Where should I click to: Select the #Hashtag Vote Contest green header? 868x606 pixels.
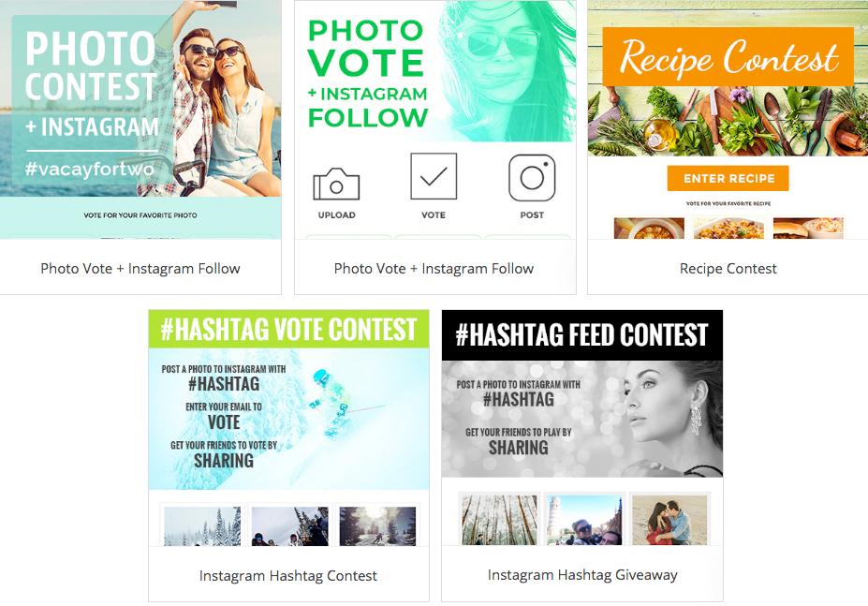click(288, 329)
